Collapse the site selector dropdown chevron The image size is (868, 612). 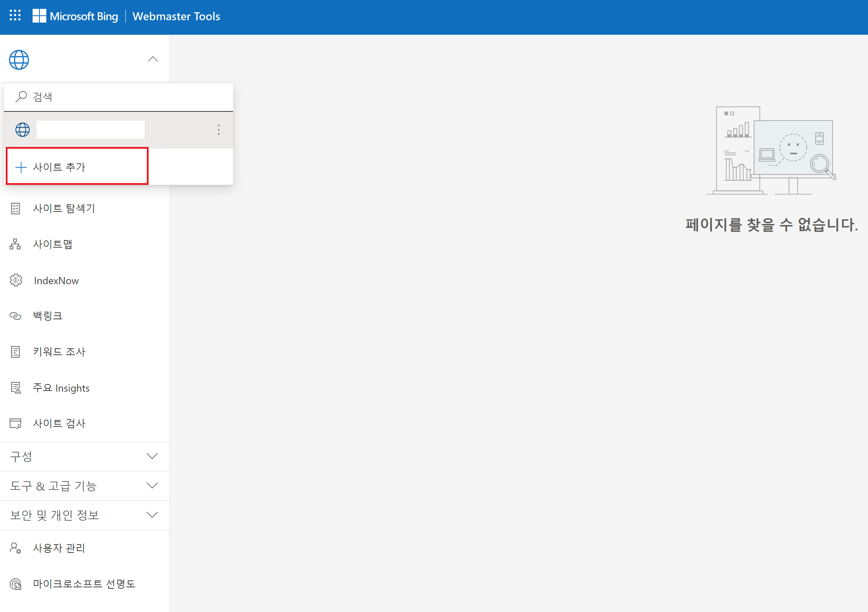pyautogui.click(x=153, y=59)
